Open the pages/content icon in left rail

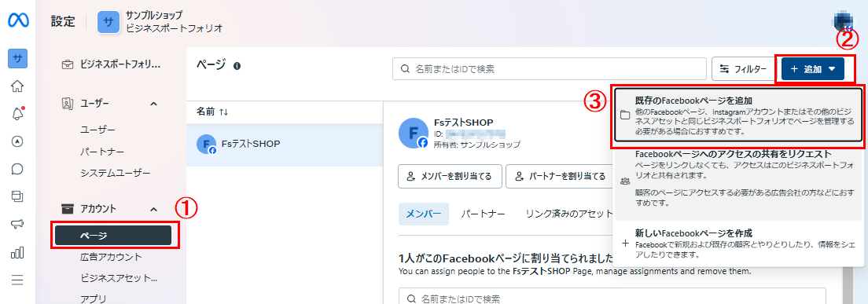[17, 196]
